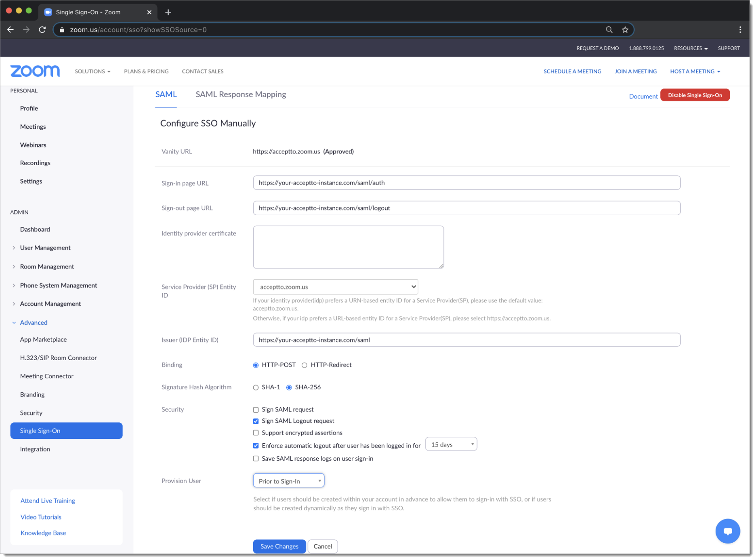The width and height of the screenshot is (756, 560).
Task: Open the Chrome three-dot menu
Action: 740,29
